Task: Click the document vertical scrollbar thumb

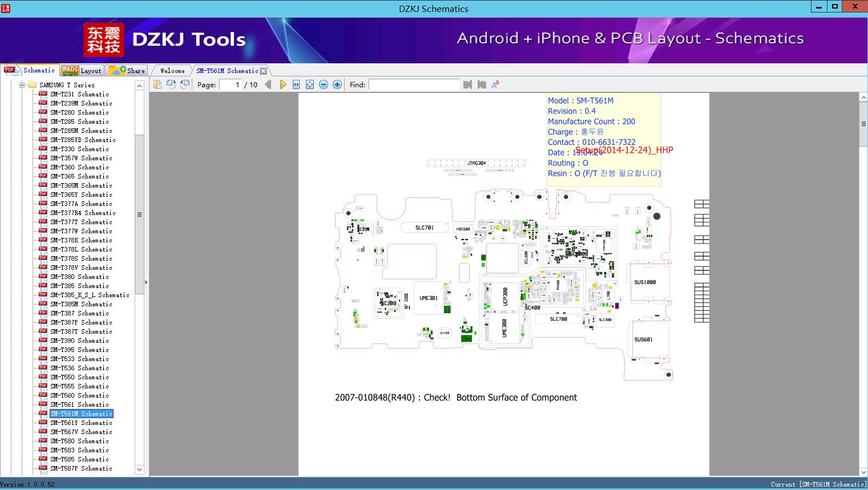Action: 863,124
